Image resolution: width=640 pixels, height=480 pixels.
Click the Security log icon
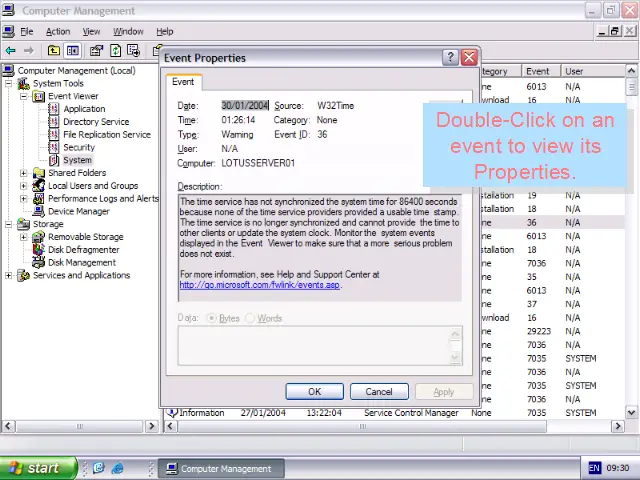pos(54,147)
